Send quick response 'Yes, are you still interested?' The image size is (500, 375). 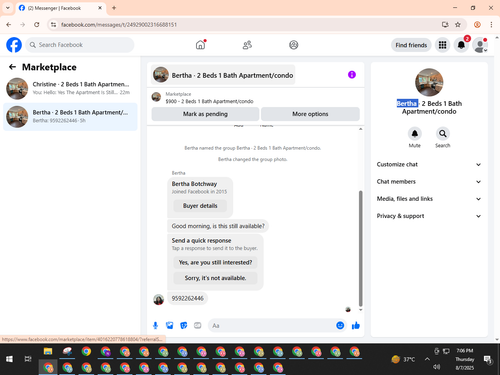click(215, 262)
